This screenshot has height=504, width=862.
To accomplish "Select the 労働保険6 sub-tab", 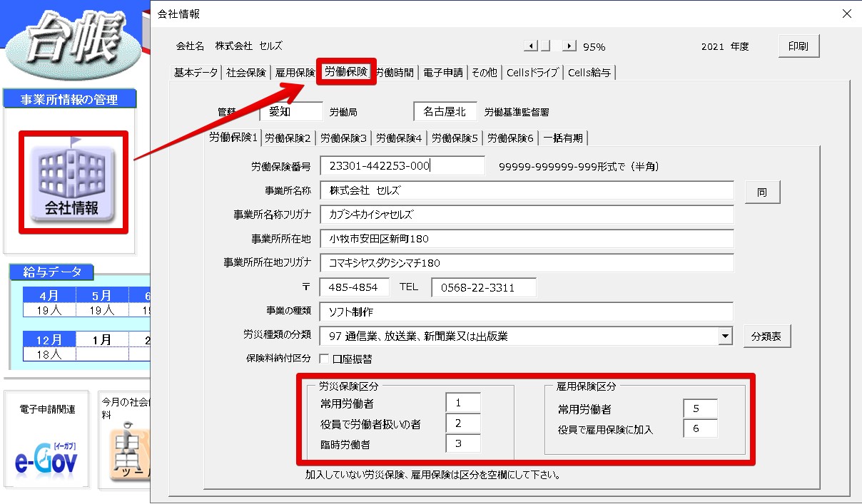I will pyautogui.click(x=511, y=138).
